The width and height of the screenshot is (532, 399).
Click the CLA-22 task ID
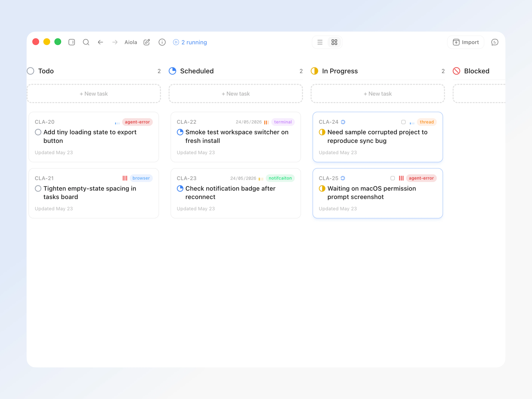[187, 122]
